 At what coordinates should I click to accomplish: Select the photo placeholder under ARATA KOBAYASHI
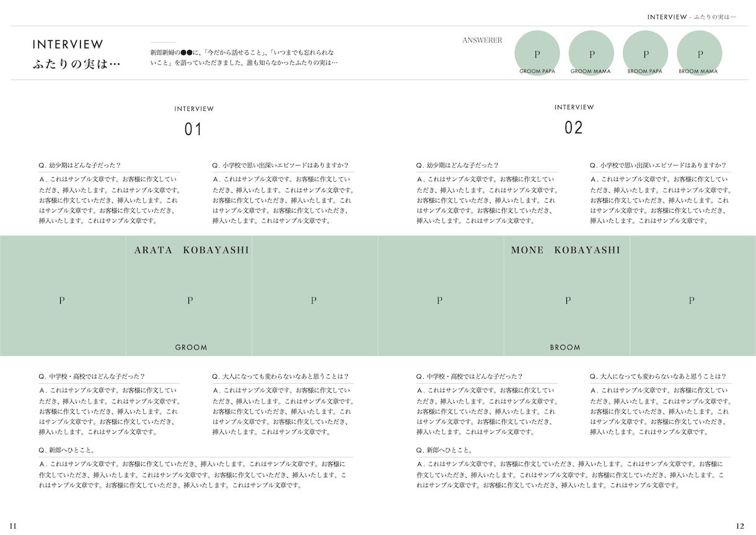pos(189,296)
